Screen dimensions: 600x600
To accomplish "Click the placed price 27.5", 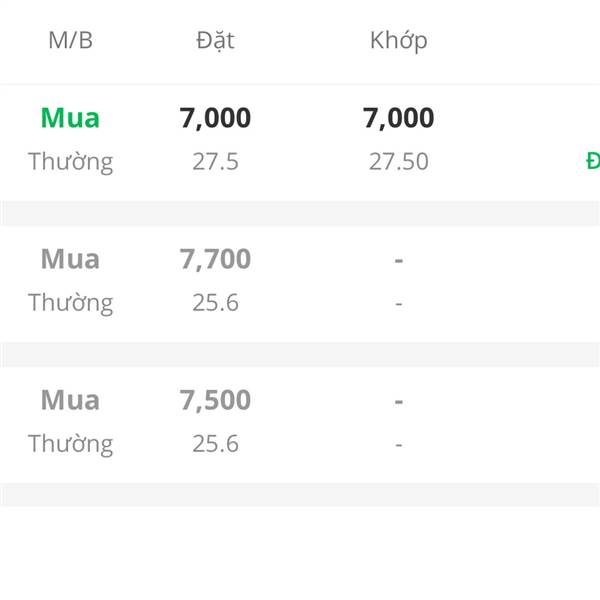I will 215,161.
